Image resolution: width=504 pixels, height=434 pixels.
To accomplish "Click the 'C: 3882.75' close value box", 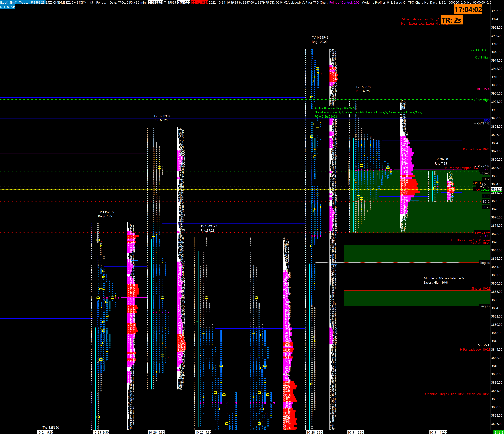I will coord(156,2).
